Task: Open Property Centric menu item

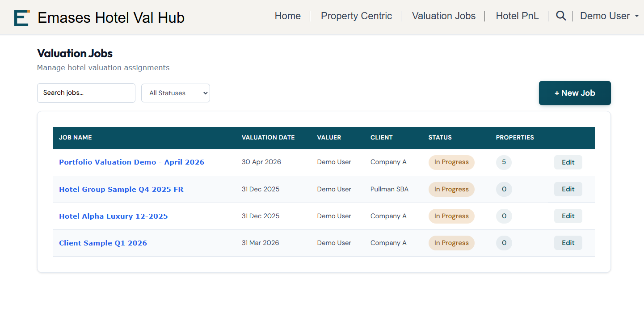Action: point(356,16)
